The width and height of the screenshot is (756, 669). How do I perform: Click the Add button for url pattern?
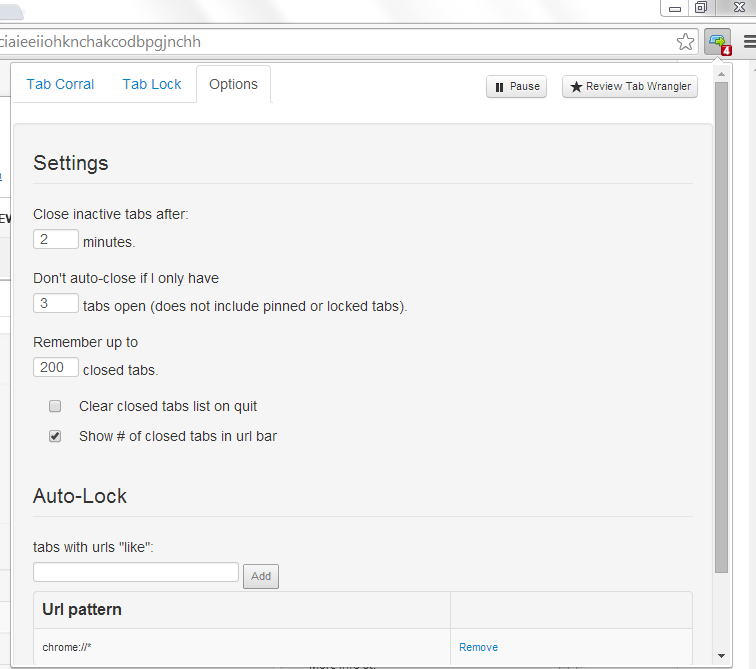tap(261, 576)
